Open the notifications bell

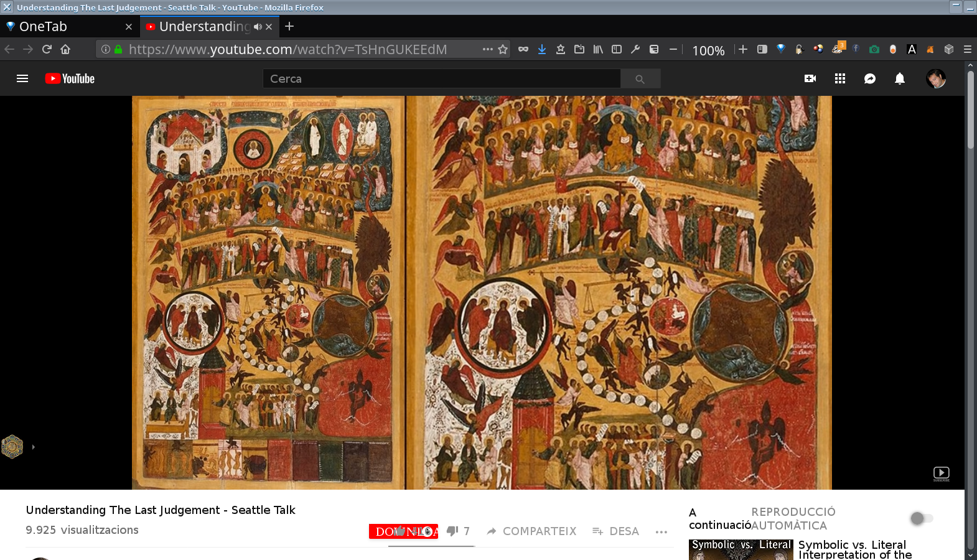click(900, 78)
